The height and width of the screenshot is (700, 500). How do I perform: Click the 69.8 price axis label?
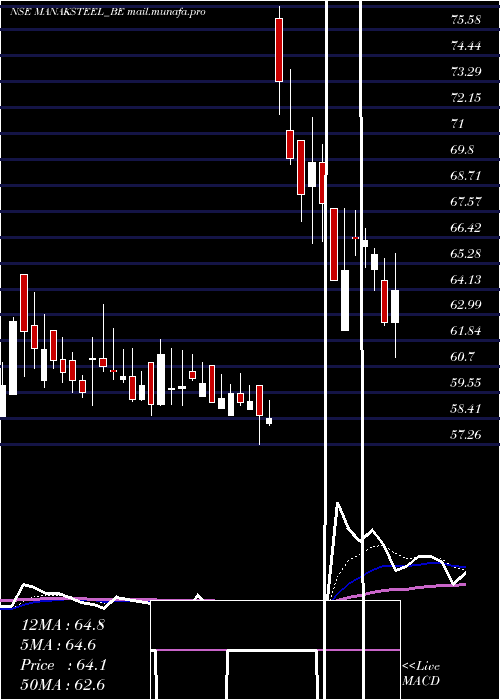[x=462, y=150]
